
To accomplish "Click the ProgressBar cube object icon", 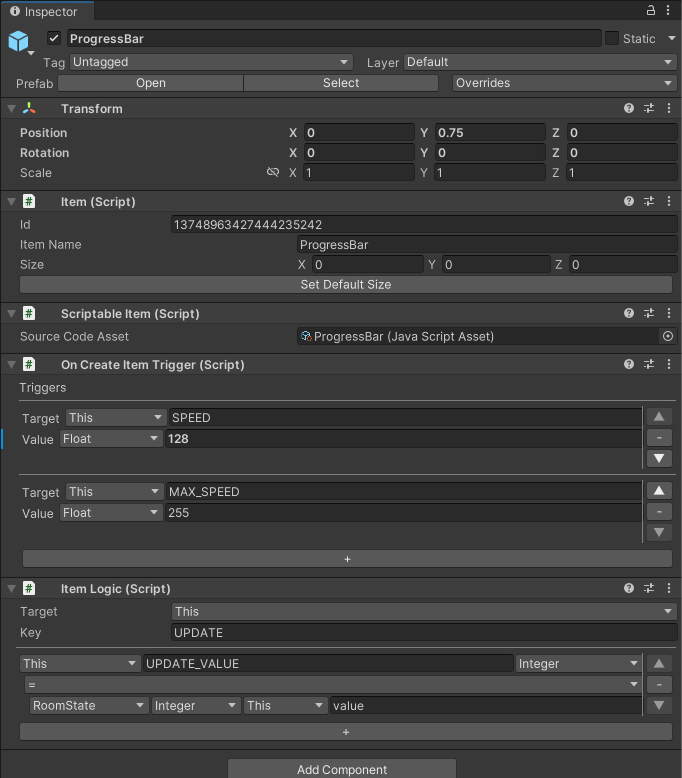I will click(18, 41).
